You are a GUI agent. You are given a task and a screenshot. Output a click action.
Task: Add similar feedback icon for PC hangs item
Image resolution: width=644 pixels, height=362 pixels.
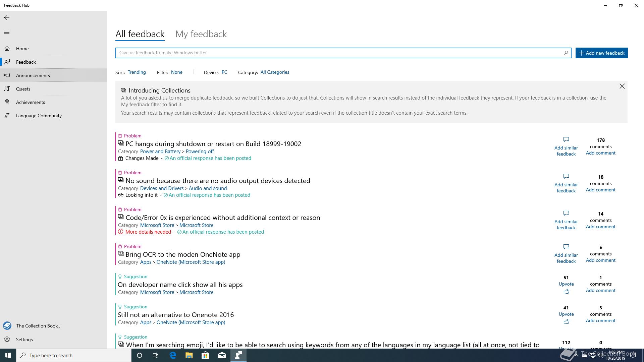click(x=566, y=139)
